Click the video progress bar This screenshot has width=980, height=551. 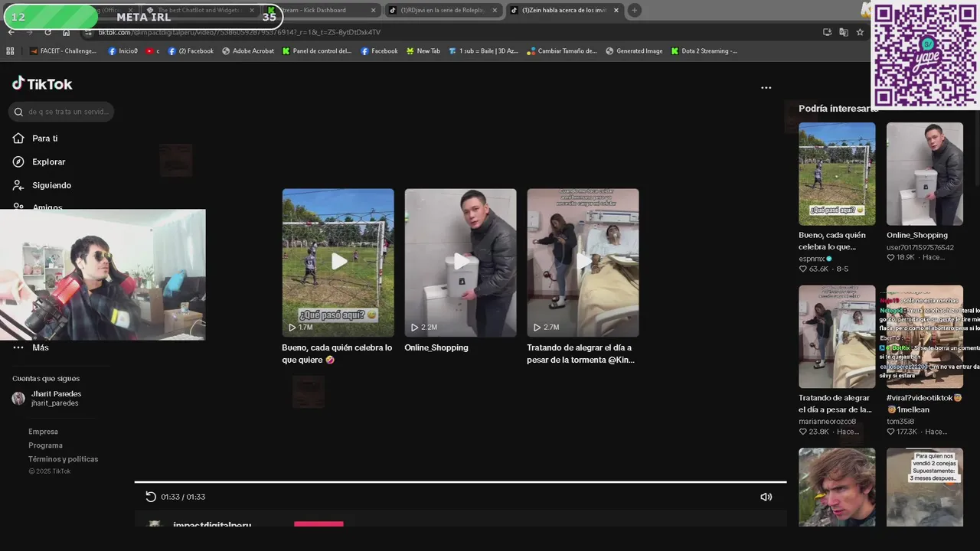coord(460,482)
